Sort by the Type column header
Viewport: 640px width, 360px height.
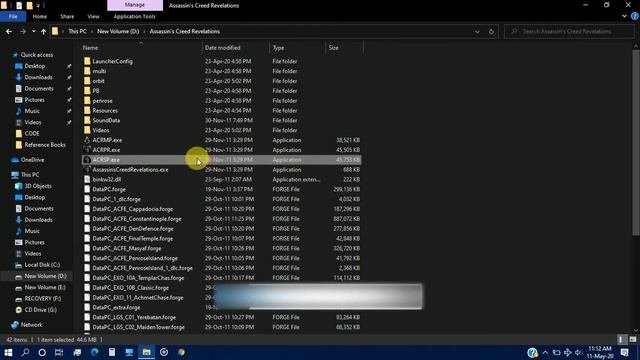[278, 48]
